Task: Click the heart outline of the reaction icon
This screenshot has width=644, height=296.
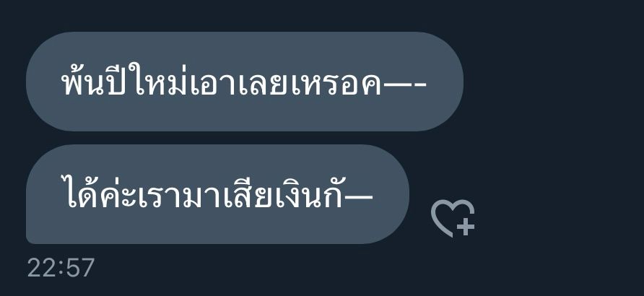Action: click(x=448, y=216)
